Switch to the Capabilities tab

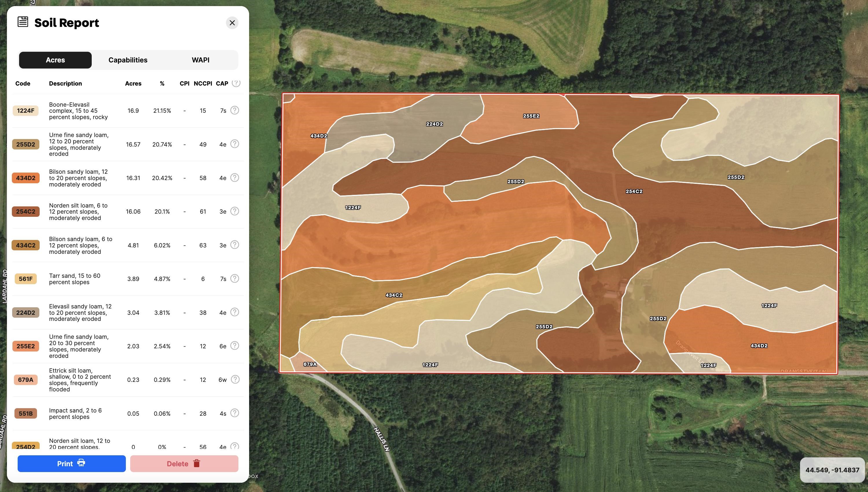pos(128,60)
